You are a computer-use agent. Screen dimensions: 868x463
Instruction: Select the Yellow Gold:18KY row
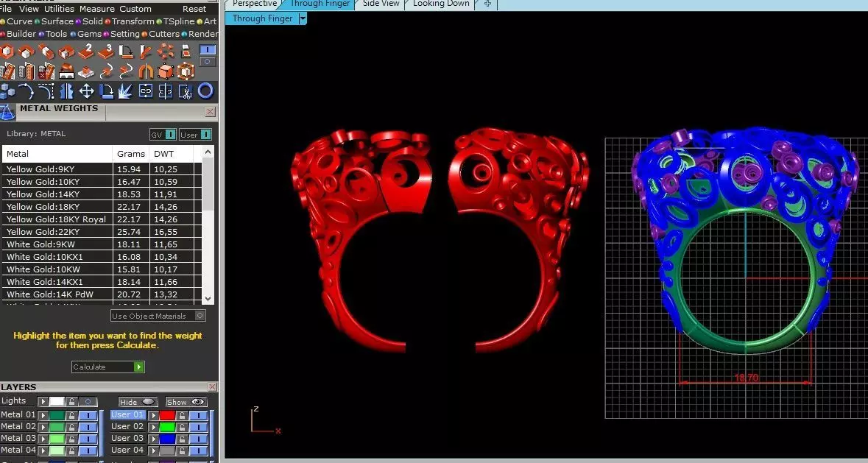[102, 207]
